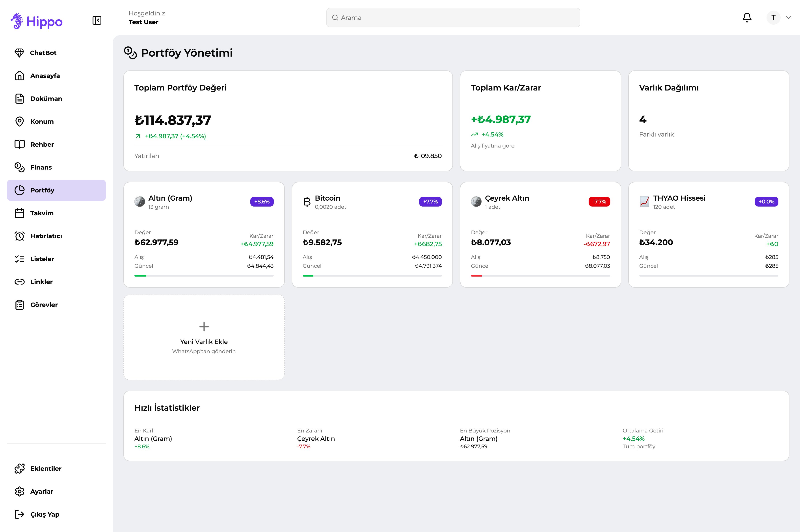Collapse the sidebar using the panel icon
Image resolution: width=800 pixels, height=532 pixels.
pyautogui.click(x=97, y=20)
